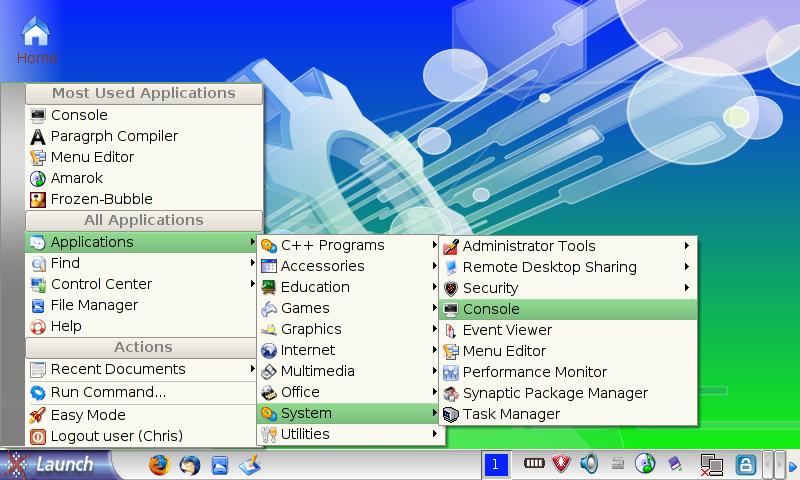Screen dimensions: 800x480
Task: Open the Help entry
Action: point(141,326)
